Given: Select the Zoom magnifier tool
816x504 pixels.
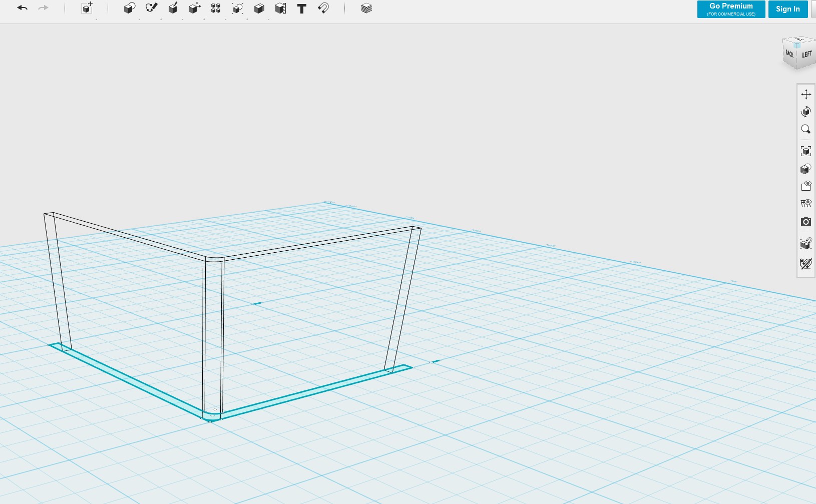Looking at the screenshot, I should click(806, 129).
